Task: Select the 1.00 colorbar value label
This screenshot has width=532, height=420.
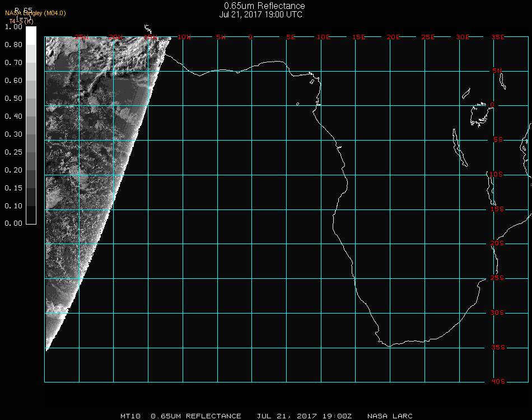Action: pyautogui.click(x=13, y=27)
